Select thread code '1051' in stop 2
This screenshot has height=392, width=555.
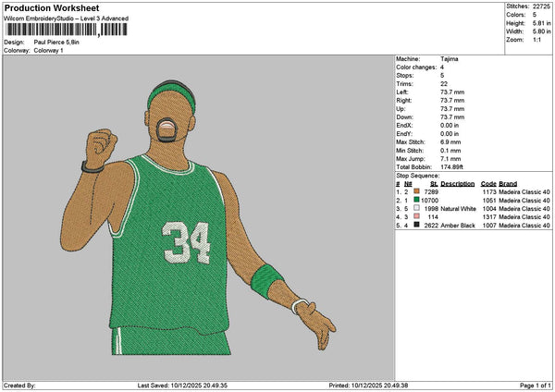click(489, 201)
